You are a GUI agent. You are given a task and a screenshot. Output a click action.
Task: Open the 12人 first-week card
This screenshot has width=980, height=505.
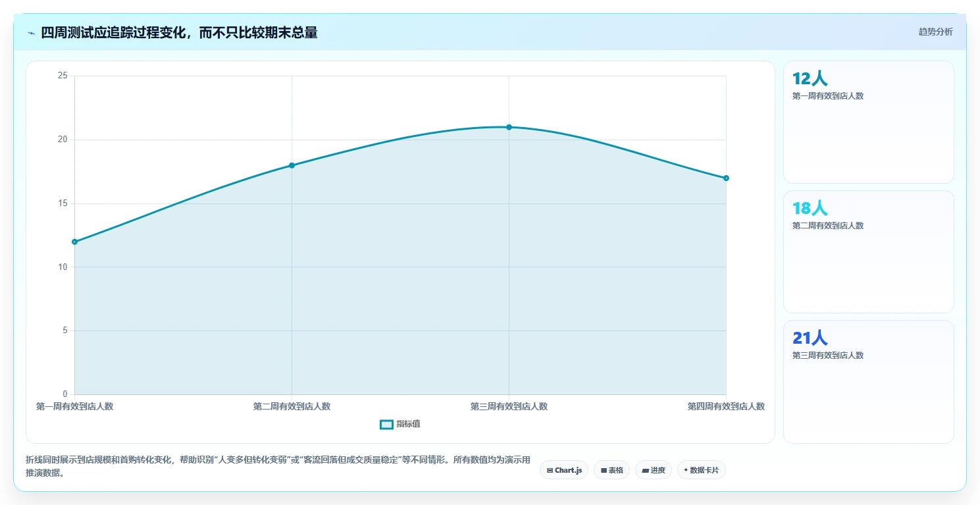868,122
